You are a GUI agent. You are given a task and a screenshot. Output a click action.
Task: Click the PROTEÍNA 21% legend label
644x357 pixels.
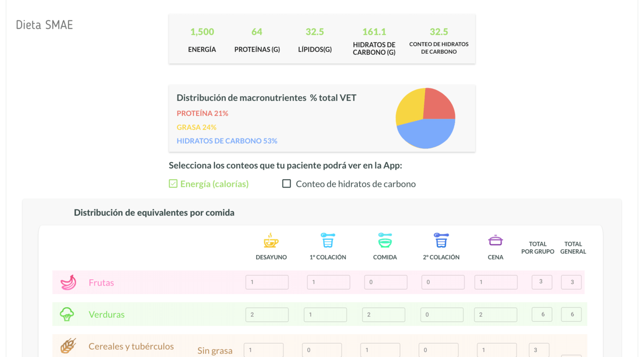pos(202,113)
